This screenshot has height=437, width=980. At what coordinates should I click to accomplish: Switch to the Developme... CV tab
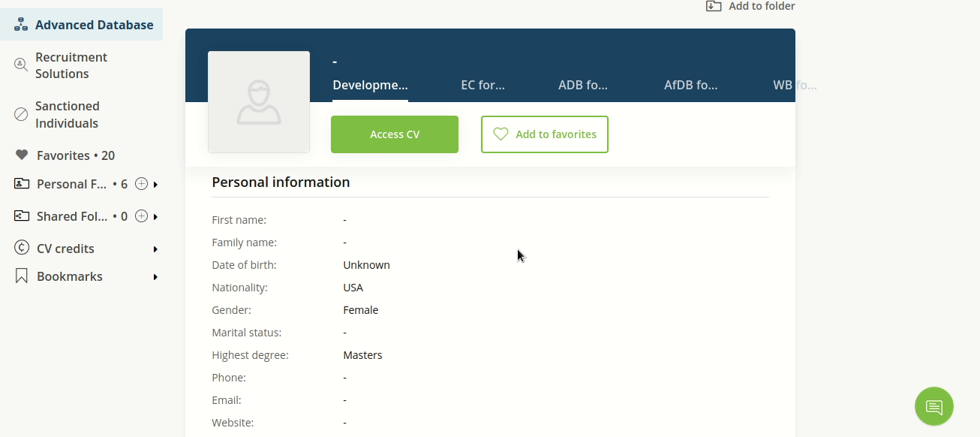tap(371, 85)
